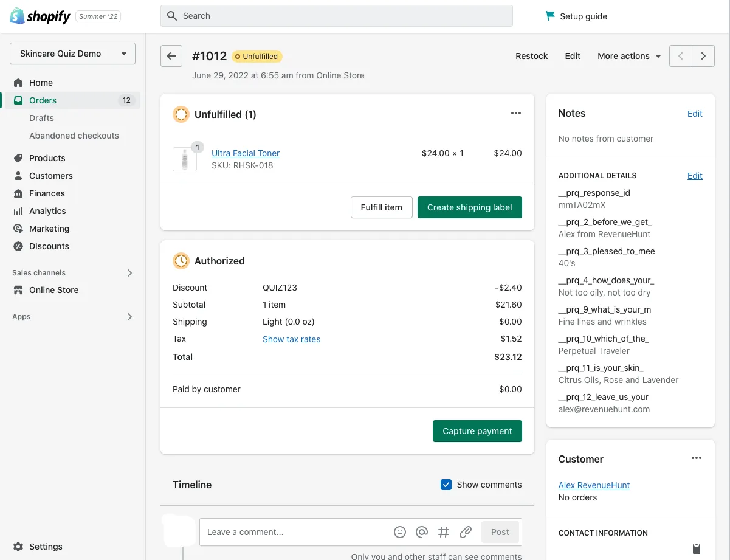Click the Finances bank icon

(18, 193)
